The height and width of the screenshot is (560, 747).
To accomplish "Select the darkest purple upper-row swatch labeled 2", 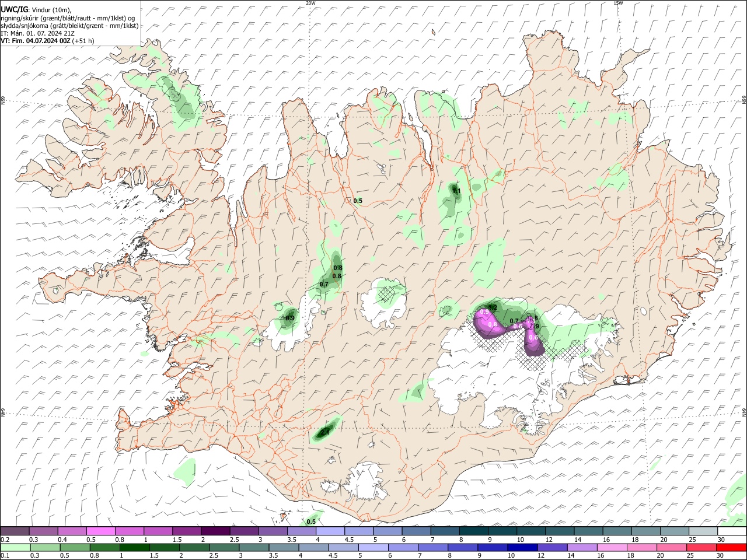I will (215, 531).
